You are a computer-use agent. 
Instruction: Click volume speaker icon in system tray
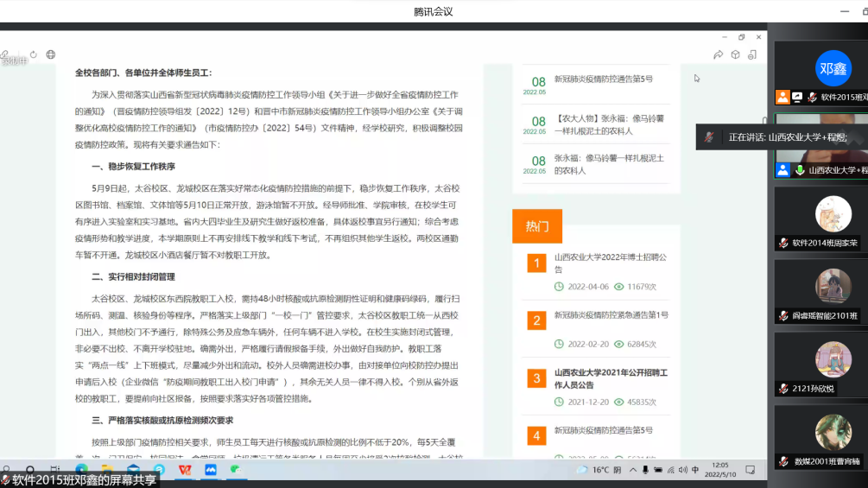click(682, 470)
